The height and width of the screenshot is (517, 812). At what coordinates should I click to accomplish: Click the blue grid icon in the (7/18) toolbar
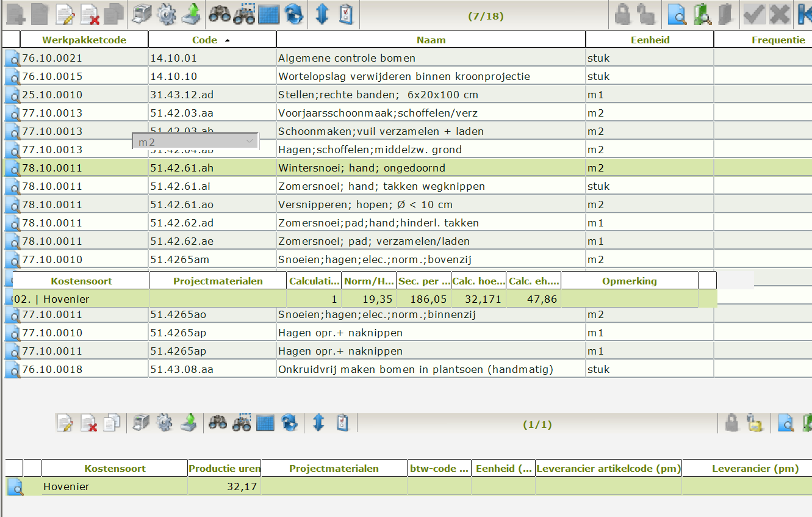coord(268,15)
